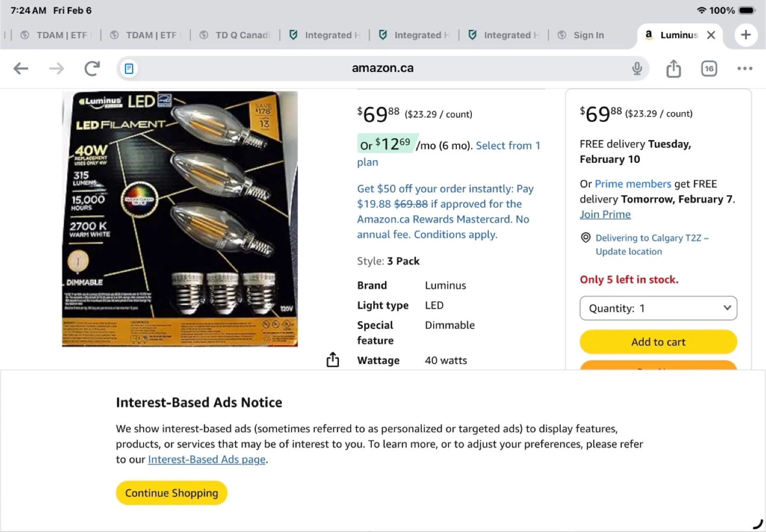The width and height of the screenshot is (766, 532).
Task: Expand the Quantity dropdown
Action: (x=658, y=309)
